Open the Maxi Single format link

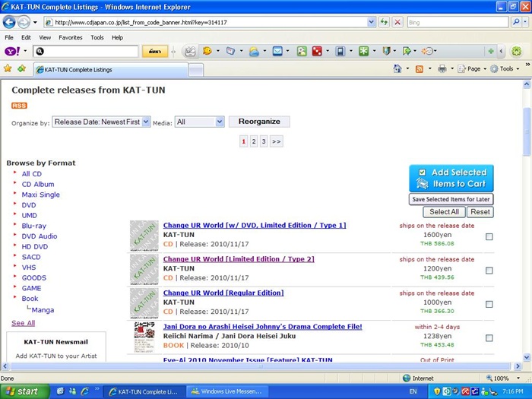point(41,195)
